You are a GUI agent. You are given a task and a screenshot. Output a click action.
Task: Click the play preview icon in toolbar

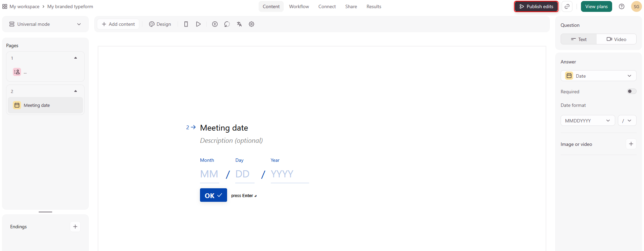(198, 24)
